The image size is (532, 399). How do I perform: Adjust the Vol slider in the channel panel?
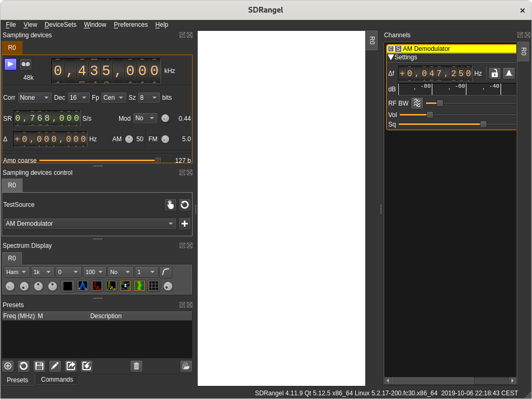pyautogui.click(x=430, y=114)
